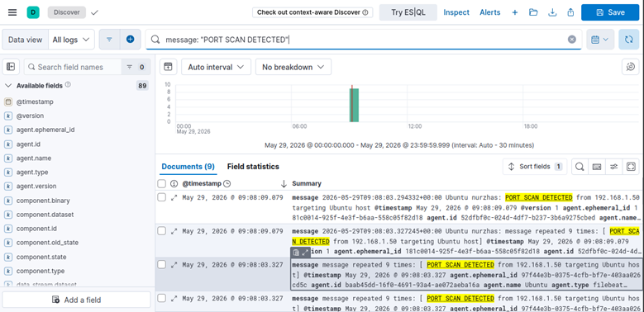Click the share icon in top bar
The width and height of the screenshot is (644, 312).
click(570, 12)
